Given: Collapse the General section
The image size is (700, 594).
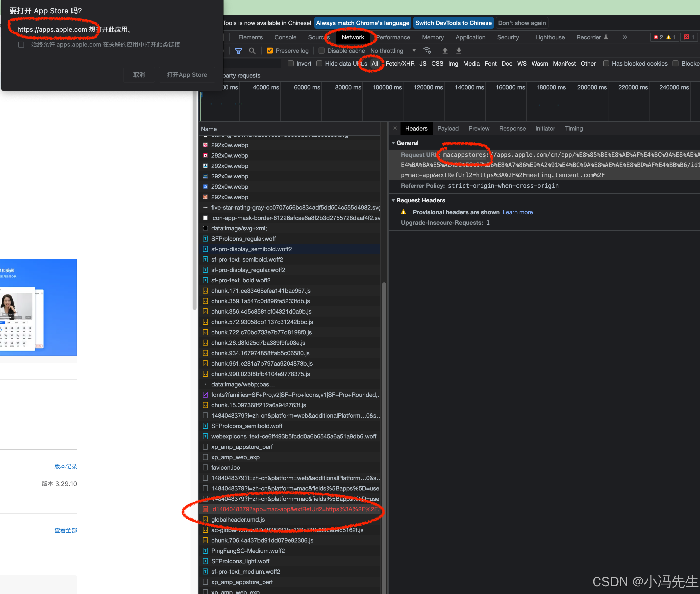Looking at the screenshot, I should [393, 143].
